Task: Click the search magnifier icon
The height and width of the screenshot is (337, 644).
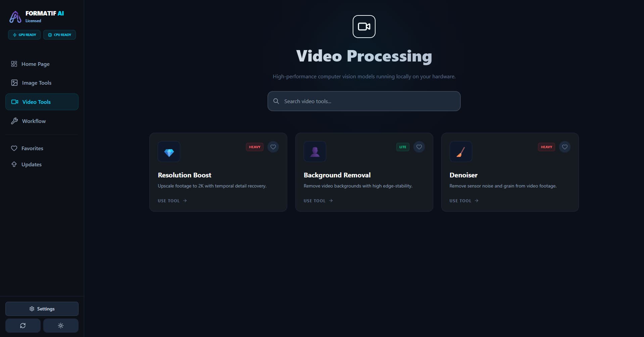Action: tap(276, 101)
